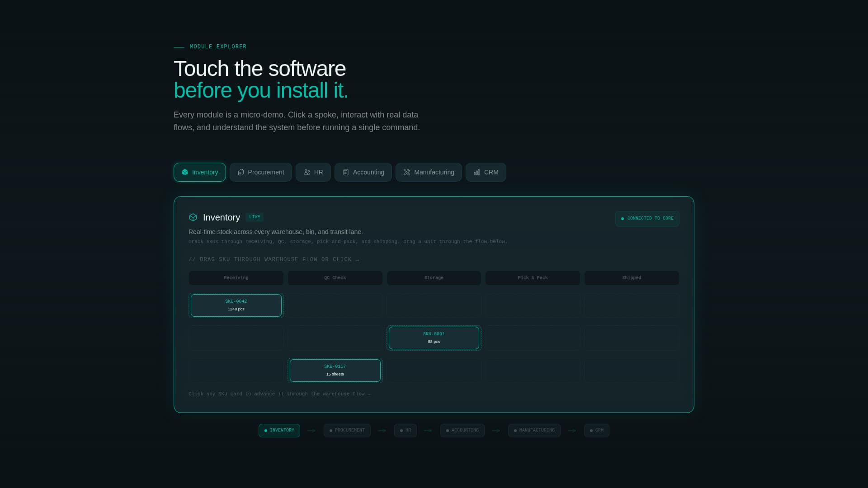Click the green dot in Connected to Core
The image size is (868, 488).
coord(623,219)
